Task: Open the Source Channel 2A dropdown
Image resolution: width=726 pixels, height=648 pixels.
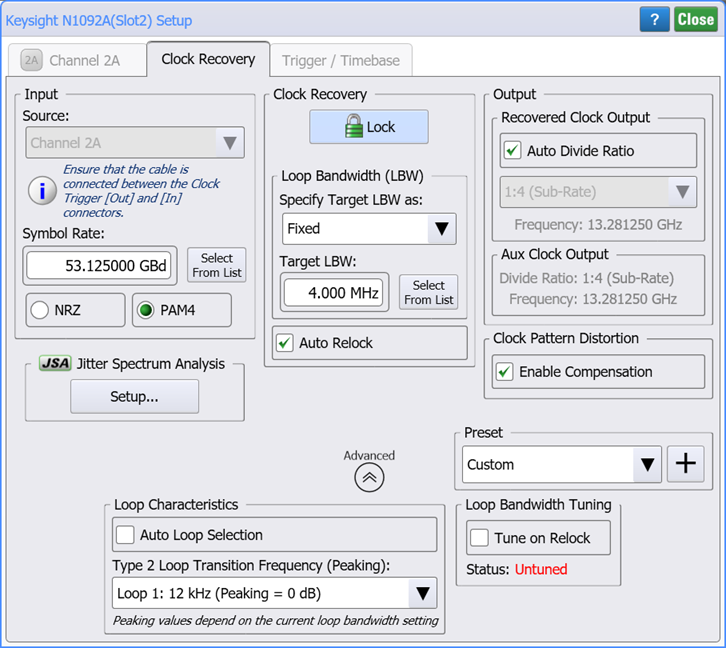Action: [x=135, y=143]
